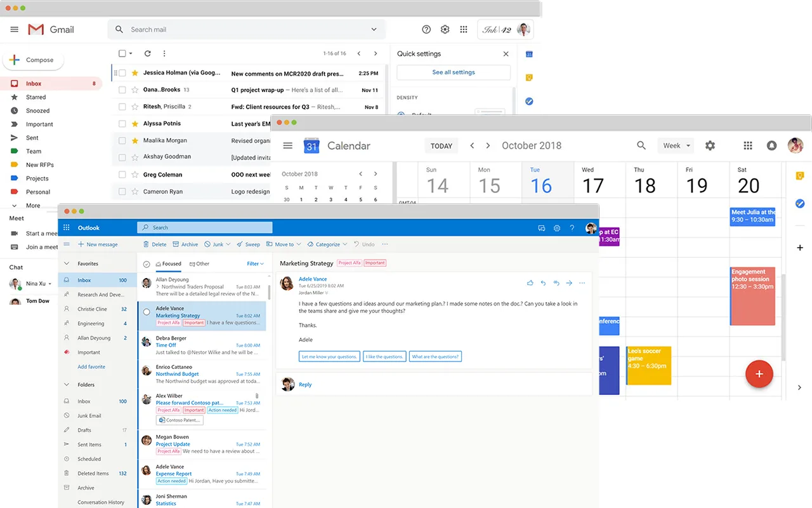Delete the selected Outlook message
Viewport: 812px width, 508px height.
point(155,244)
